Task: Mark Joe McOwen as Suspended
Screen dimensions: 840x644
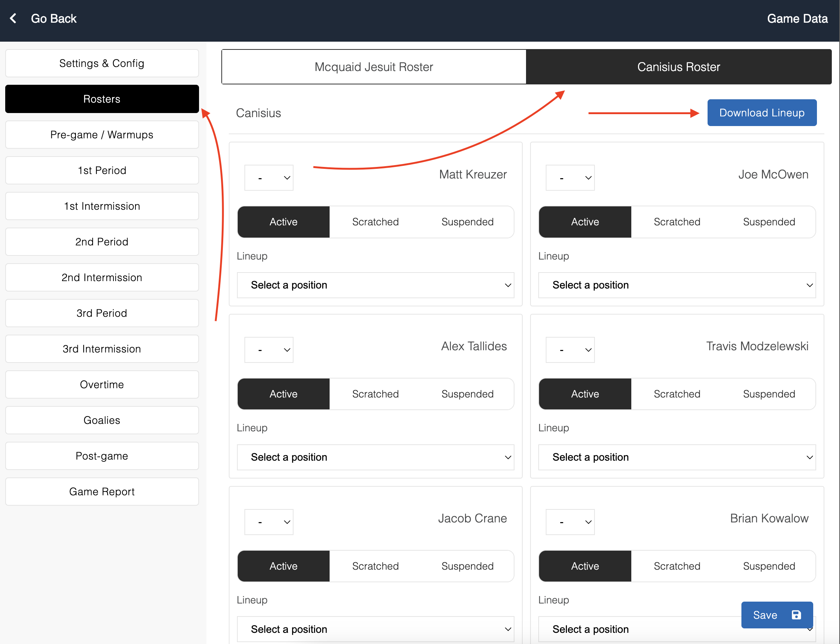Action: click(769, 222)
